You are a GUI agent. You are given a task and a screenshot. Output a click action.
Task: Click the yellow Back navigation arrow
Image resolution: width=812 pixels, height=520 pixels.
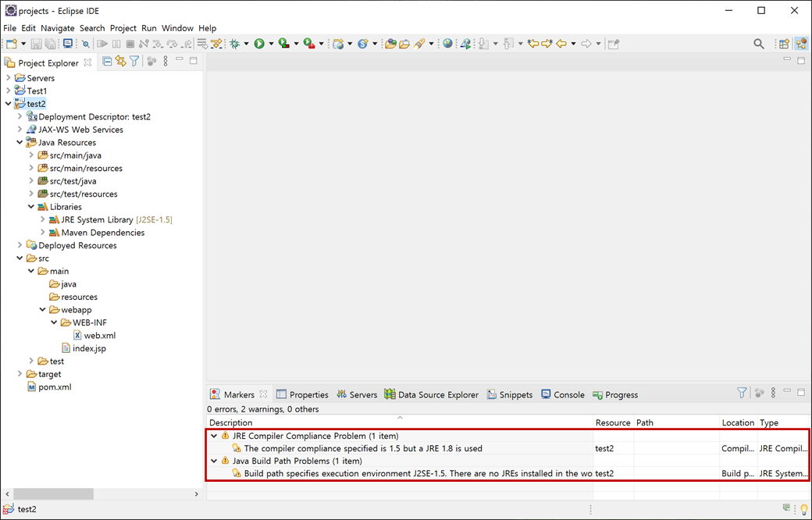pyautogui.click(x=561, y=44)
